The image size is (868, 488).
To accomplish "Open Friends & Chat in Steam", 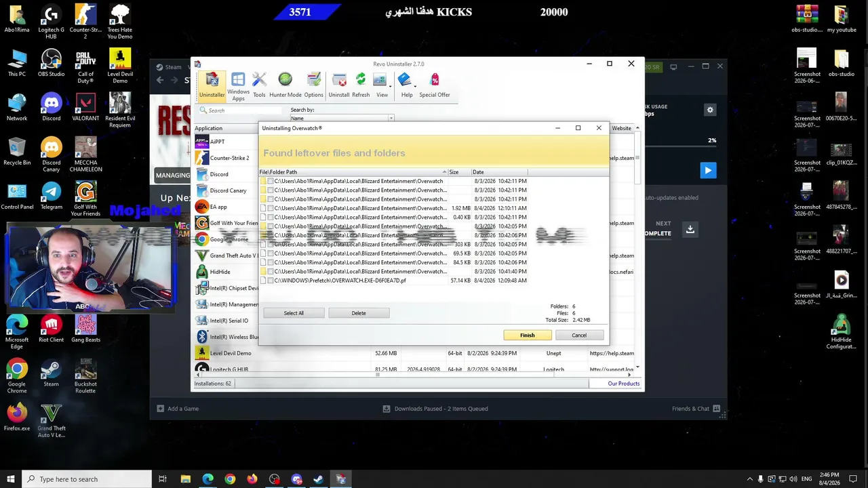I will click(x=696, y=409).
